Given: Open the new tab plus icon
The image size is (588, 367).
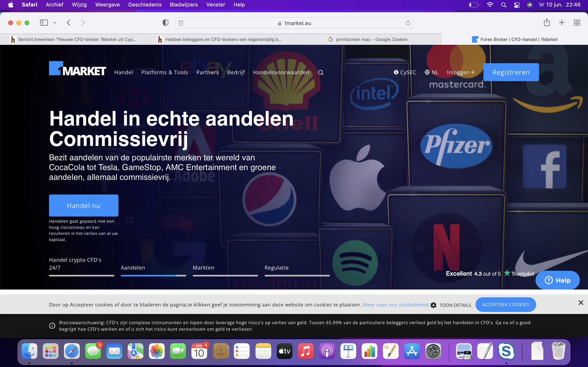Looking at the screenshot, I should [x=561, y=23].
